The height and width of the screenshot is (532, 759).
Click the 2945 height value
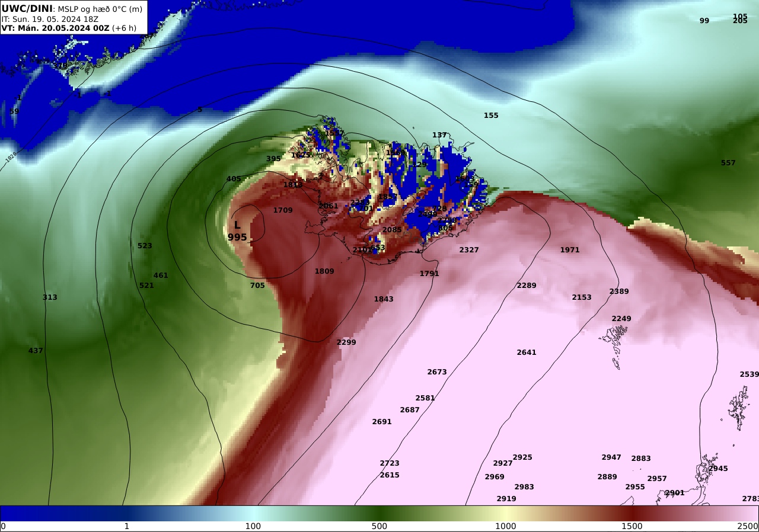click(718, 469)
